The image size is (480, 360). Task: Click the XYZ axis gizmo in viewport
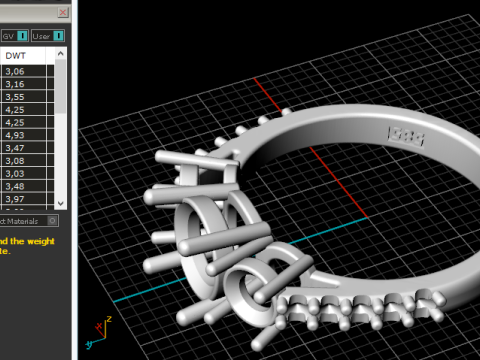coord(99,332)
